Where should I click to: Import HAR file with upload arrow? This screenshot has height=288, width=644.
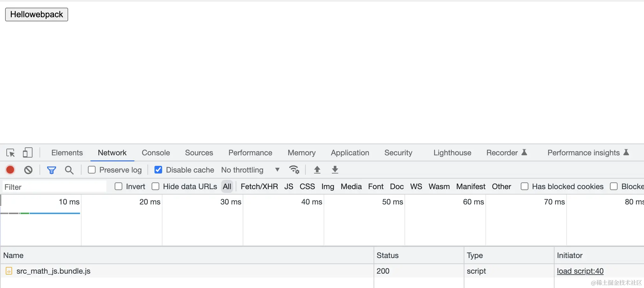click(317, 170)
